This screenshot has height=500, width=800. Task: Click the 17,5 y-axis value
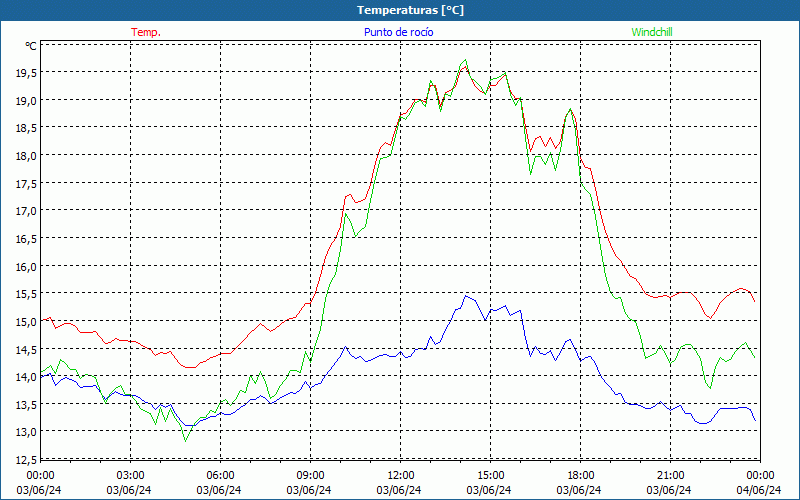point(26,184)
